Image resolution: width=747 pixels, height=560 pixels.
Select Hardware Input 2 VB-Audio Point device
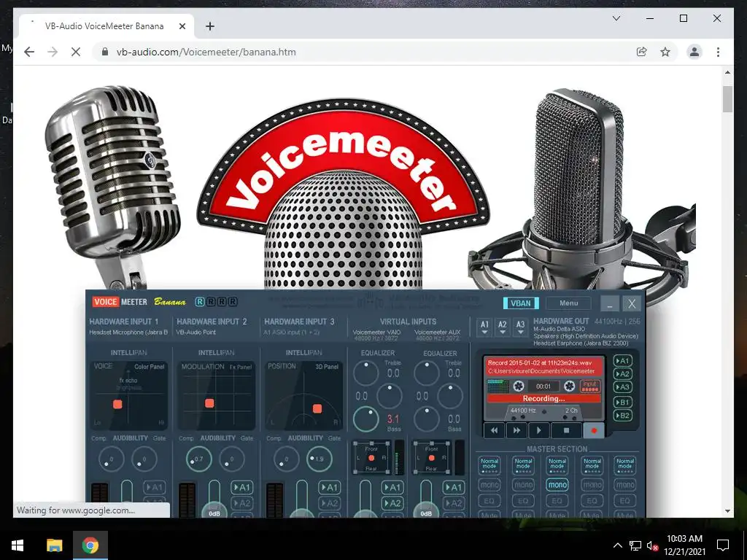pos(196,332)
